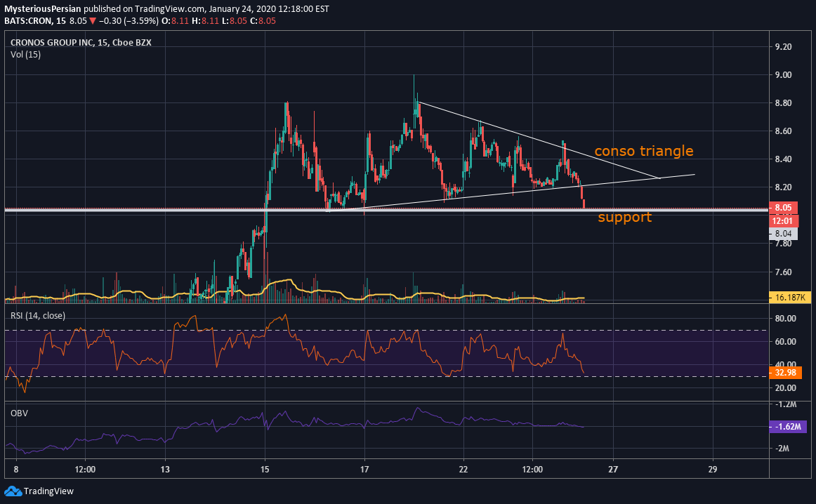Viewport: 816px width, 504px height.
Task: Click the descending upper triangle trendline
Action: tap(539, 140)
